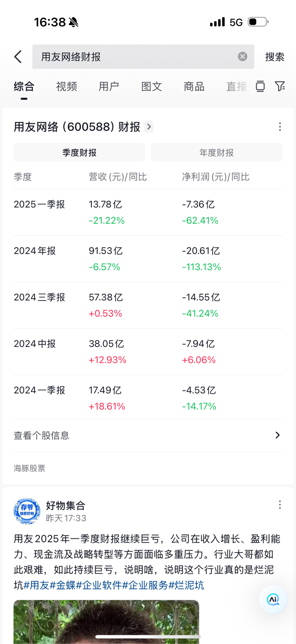Tap the back arrow icon
296x644 pixels.
(x=18, y=57)
